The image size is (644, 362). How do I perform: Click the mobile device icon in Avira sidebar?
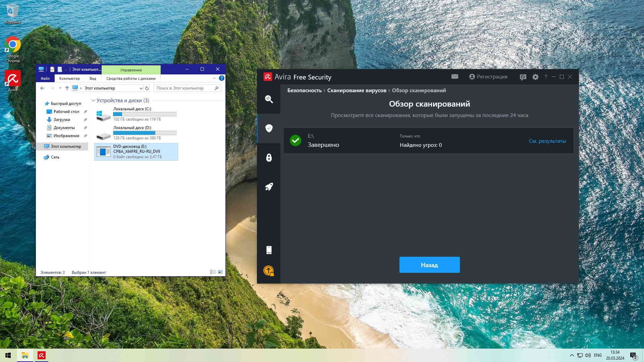[x=269, y=250]
